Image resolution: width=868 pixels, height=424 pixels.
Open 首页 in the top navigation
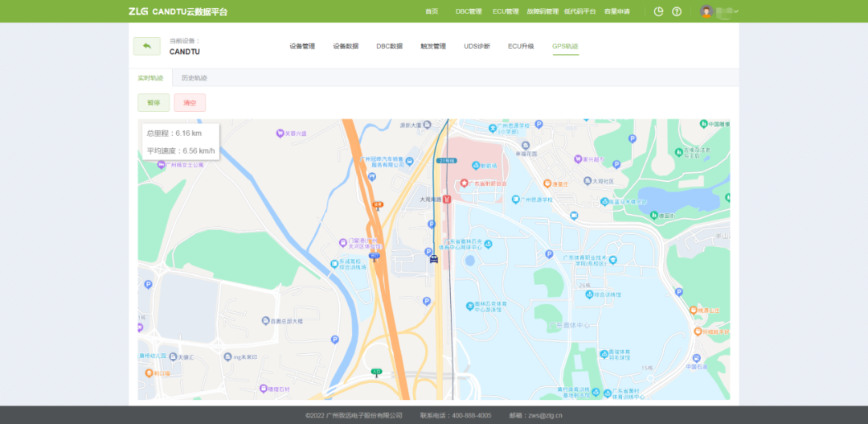[x=432, y=11]
